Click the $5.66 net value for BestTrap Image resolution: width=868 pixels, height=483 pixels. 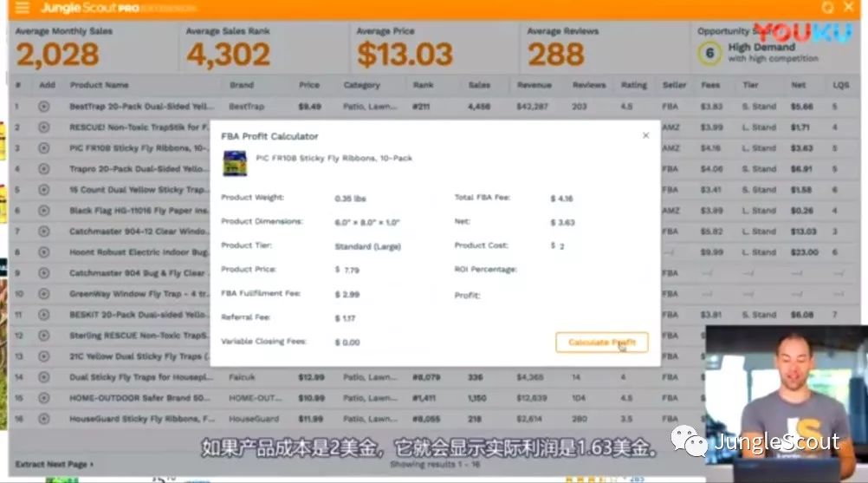pos(801,107)
